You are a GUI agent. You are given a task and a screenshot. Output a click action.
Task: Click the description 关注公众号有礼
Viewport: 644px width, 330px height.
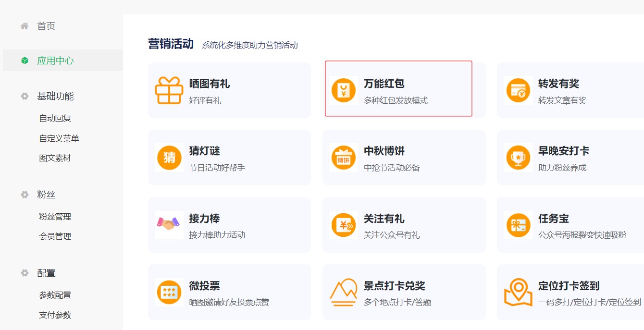point(392,235)
